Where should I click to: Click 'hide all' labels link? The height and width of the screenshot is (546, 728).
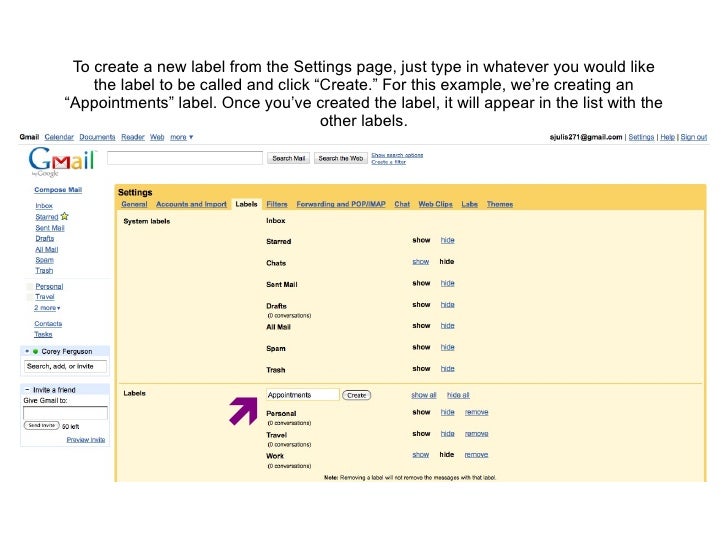click(458, 395)
